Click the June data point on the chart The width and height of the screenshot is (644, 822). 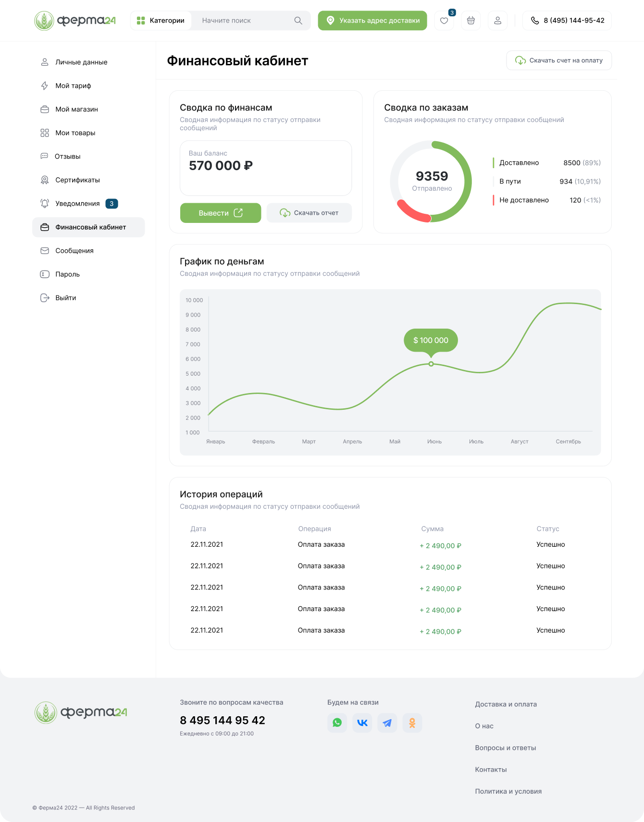431,364
